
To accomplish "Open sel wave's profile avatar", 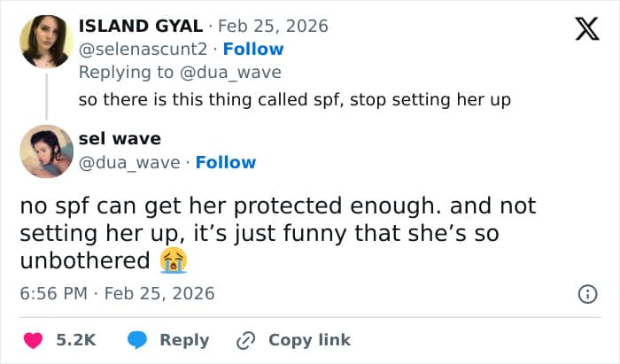I will click(x=45, y=151).
